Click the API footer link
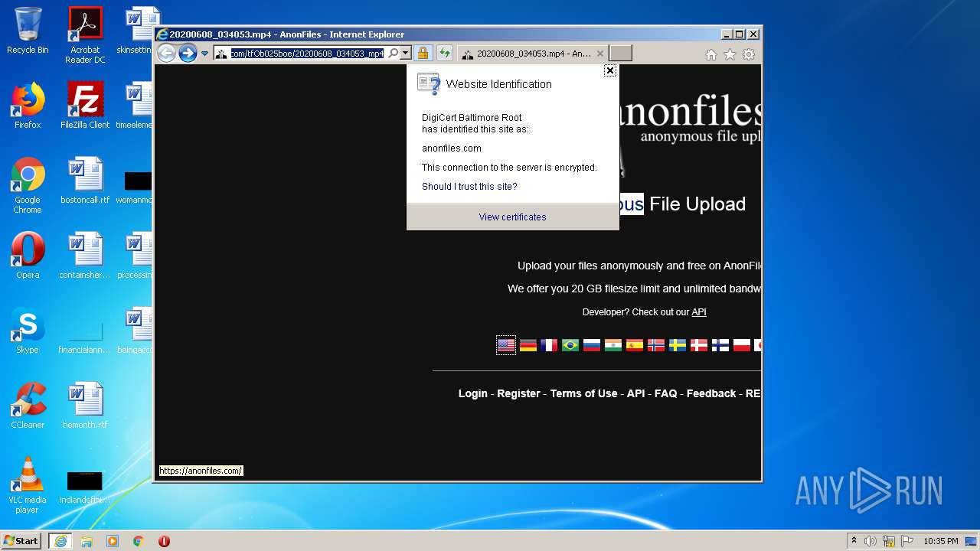The width and height of the screenshot is (980, 551). (x=635, y=393)
